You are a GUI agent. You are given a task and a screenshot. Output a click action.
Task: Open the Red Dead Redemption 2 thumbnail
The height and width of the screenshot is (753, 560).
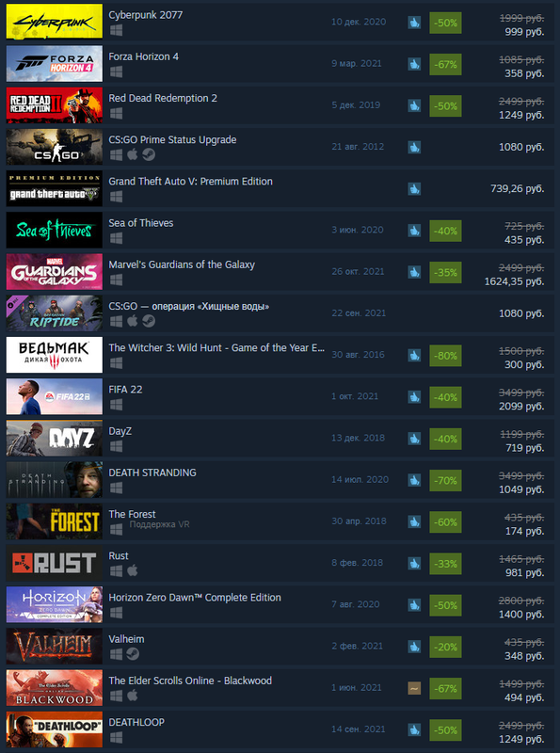coord(55,105)
